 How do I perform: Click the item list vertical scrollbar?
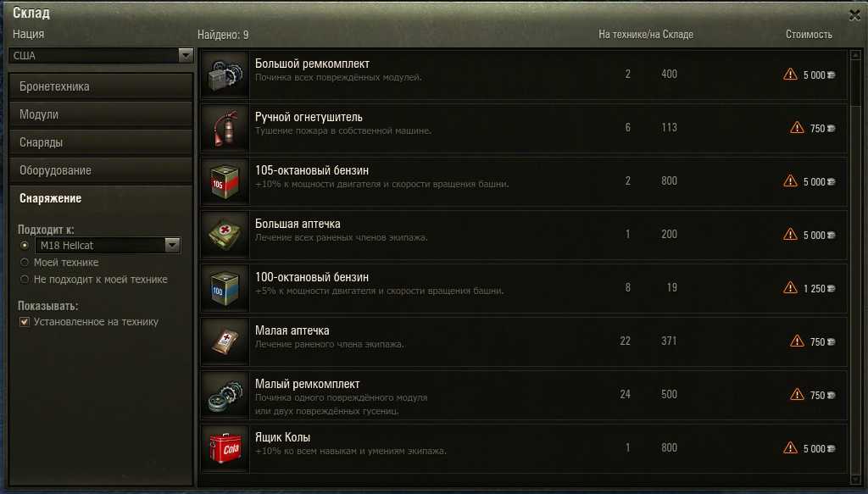coord(855,267)
